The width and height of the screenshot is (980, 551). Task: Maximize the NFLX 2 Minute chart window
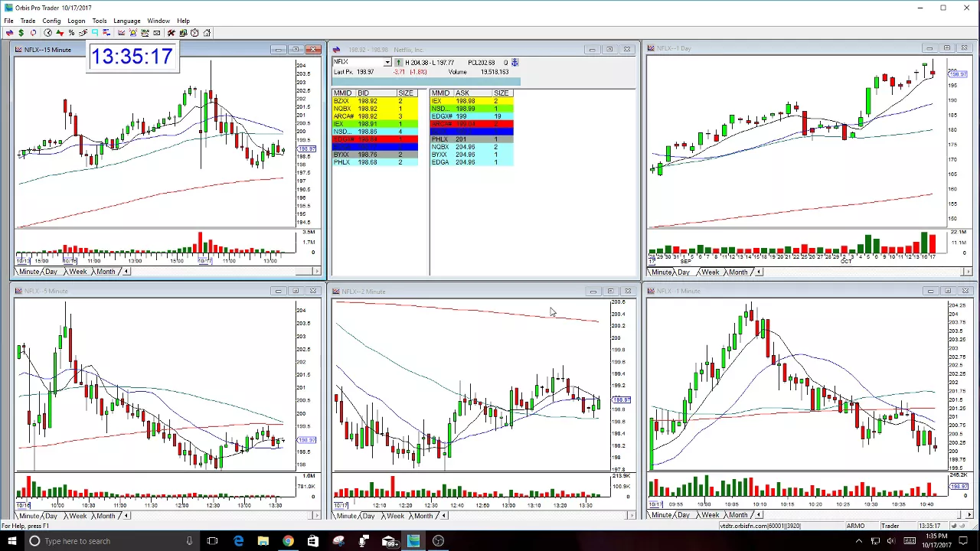click(x=610, y=292)
